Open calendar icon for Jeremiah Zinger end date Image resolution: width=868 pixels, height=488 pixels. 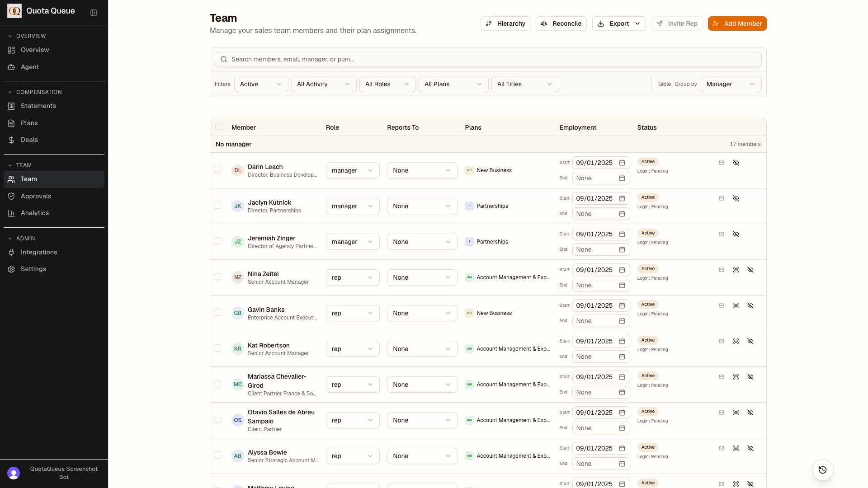[622, 249]
